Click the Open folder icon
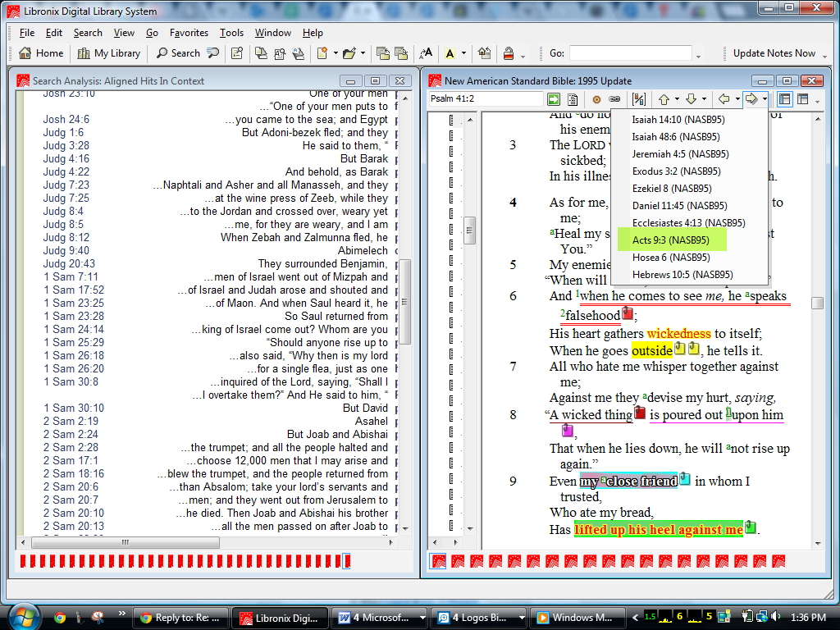 click(x=349, y=53)
